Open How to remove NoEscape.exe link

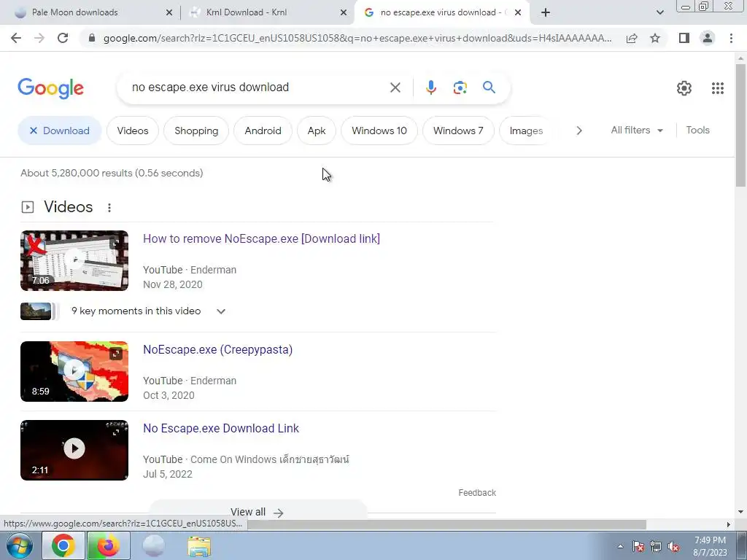262,238
